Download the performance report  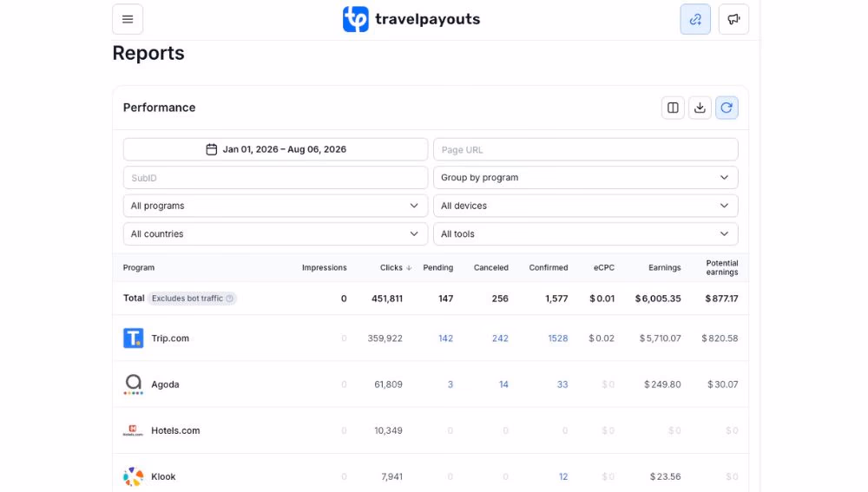point(700,108)
